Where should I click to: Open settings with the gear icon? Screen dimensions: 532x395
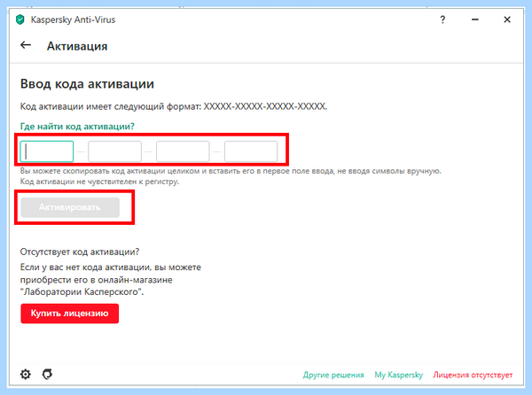(26, 375)
